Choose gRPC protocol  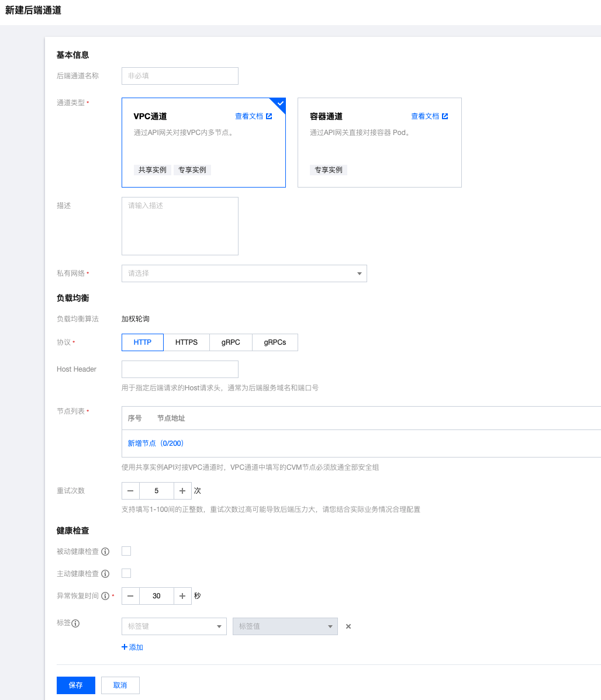230,342
